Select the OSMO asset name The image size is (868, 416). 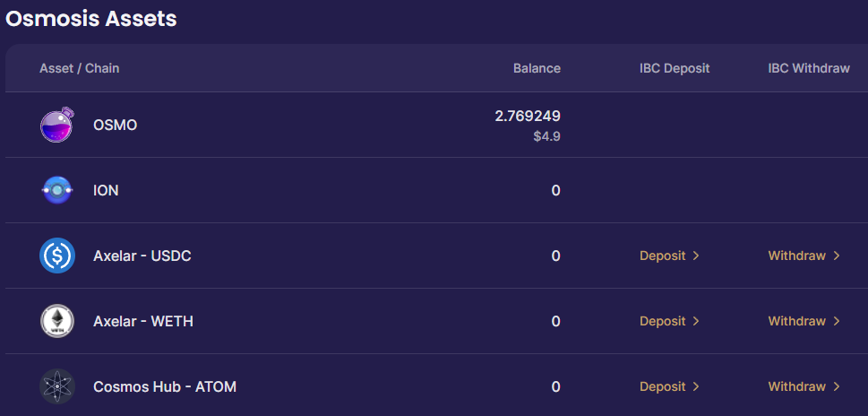pos(116,126)
